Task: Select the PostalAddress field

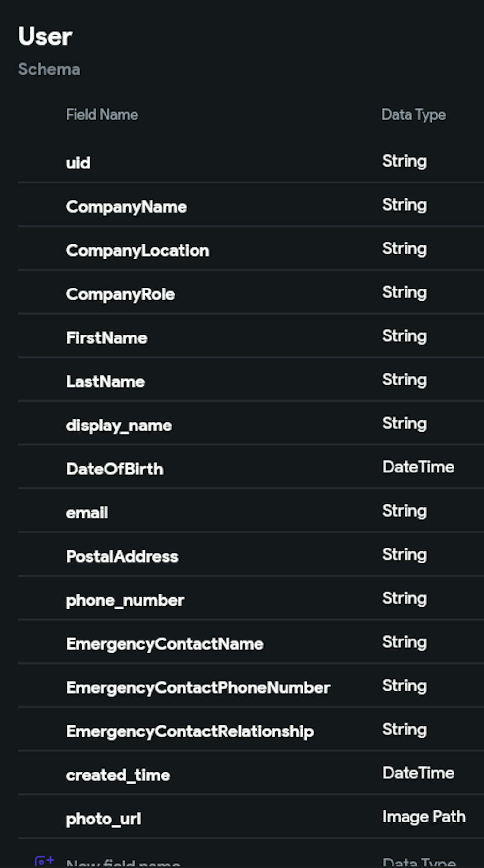Action: click(122, 556)
